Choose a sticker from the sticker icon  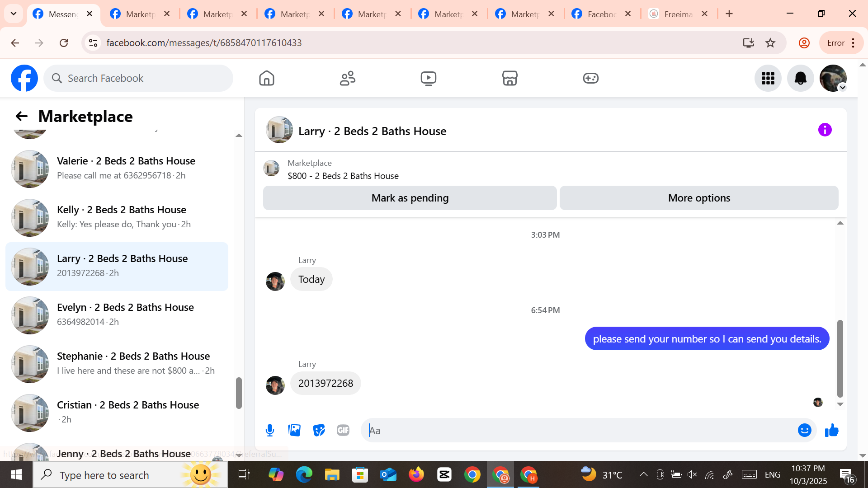tap(319, 430)
